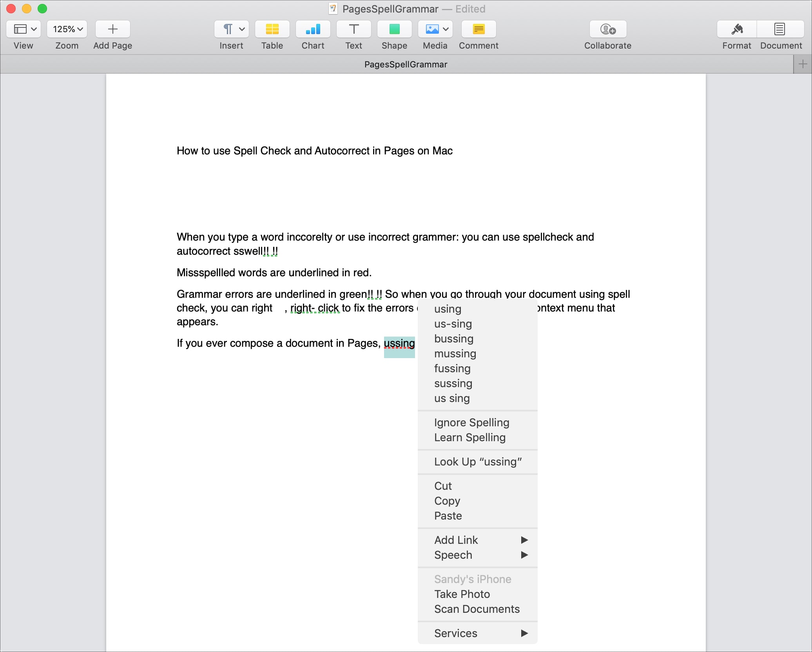This screenshot has height=652, width=812.
Task: Click the PagesSpellGrammar tab
Action: click(406, 64)
